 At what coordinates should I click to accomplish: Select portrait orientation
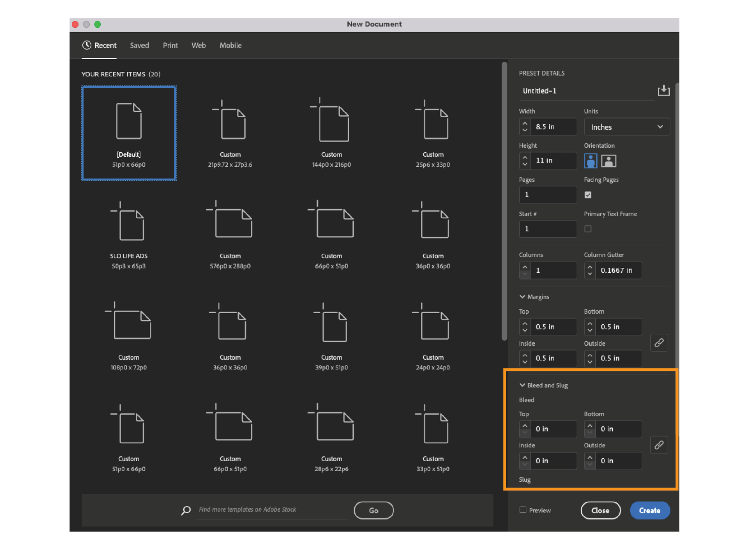(x=591, y=161)
